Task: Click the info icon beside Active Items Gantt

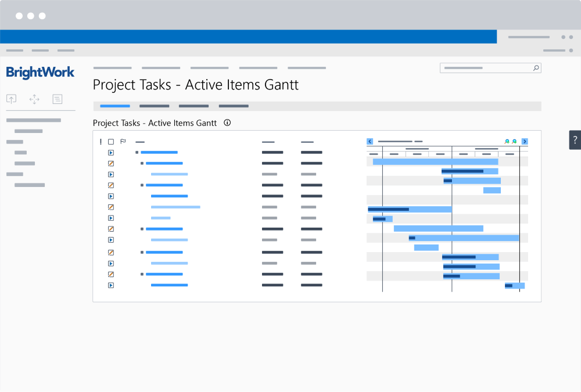Action: click(227, 123)
